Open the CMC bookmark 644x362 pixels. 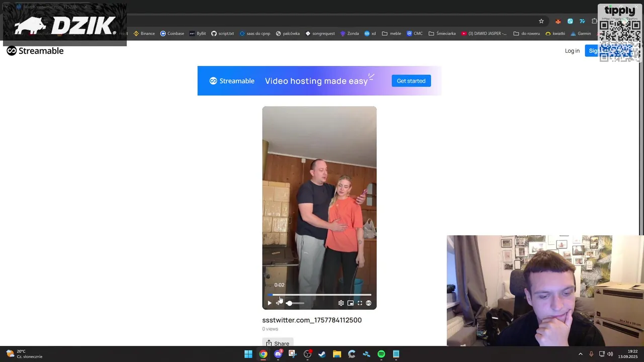pos(415,34)
